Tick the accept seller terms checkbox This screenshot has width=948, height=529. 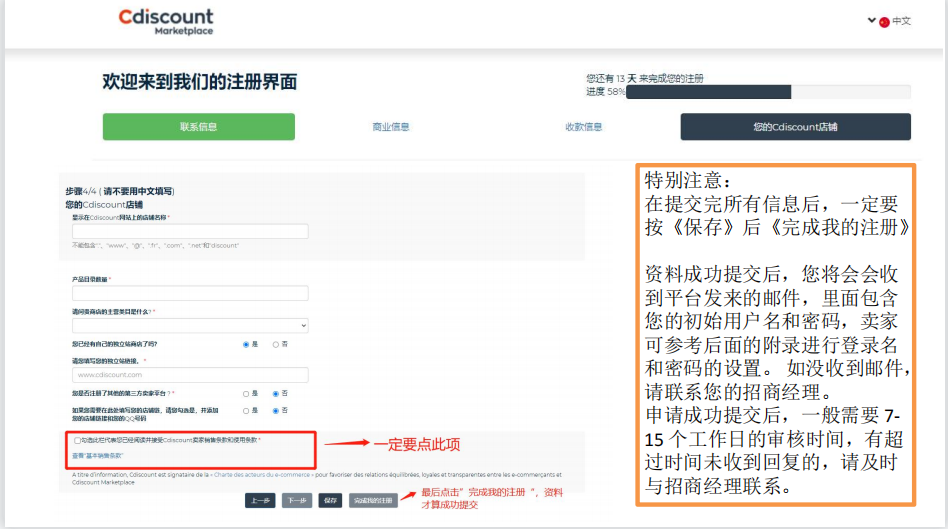(78, 440)
